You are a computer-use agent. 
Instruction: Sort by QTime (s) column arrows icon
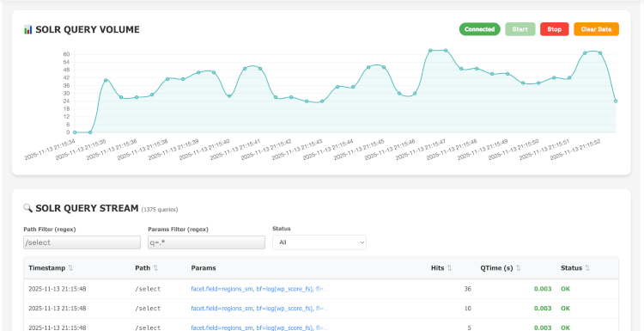(519, 268)
